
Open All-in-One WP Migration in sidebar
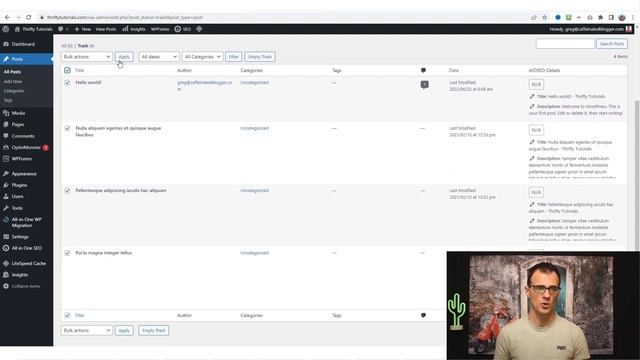[27, 222]
